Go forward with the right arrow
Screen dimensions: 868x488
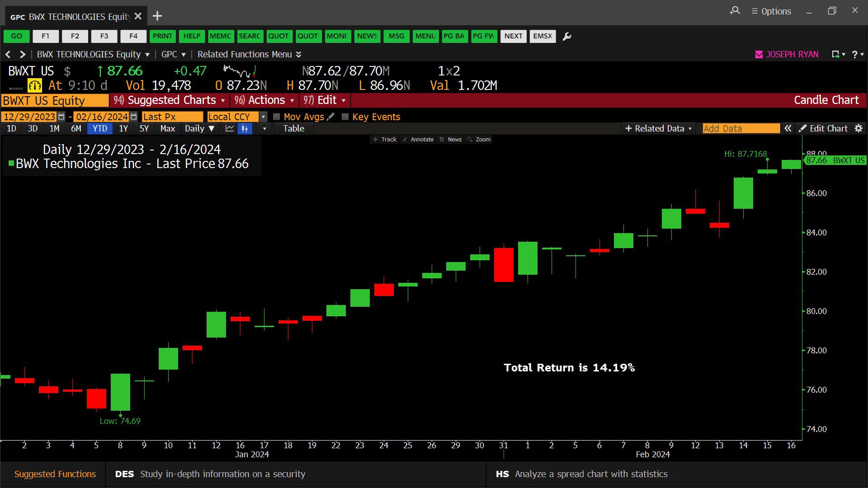coord(22,54)
